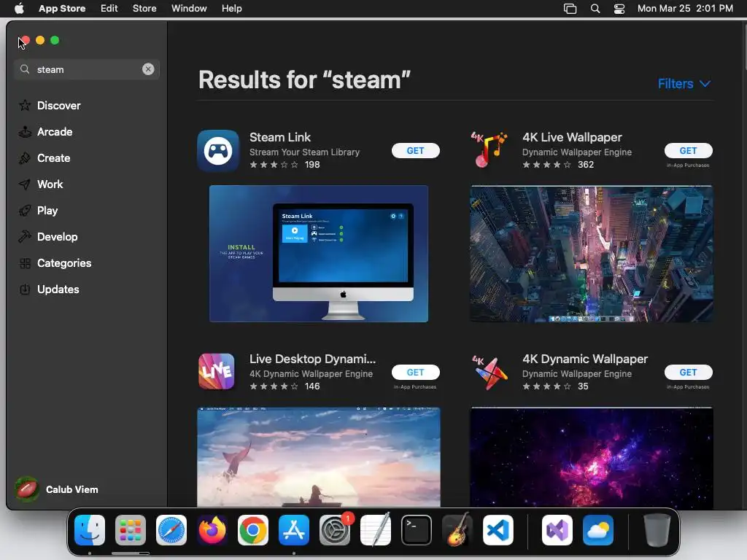747x560 pixels.
Task: Open the Steam Link app icon
Action: [x=218, y=150]
